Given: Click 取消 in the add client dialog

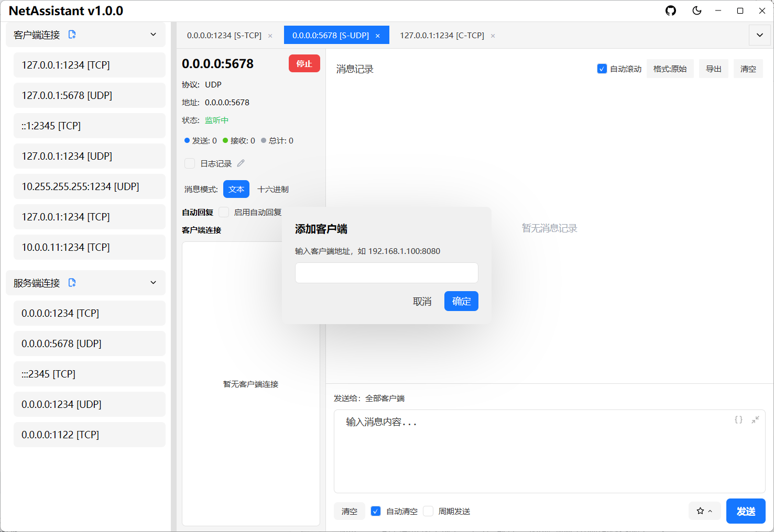Looking at the screenshot, I should [422, 301].
